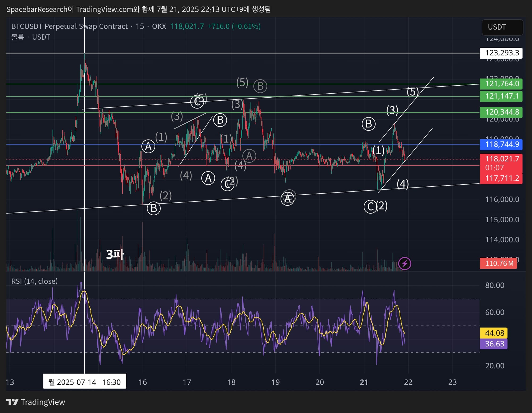Select the blue 118,744.9 price label
Viewport: 532px width, 413px height.
pyautogui.click(x=501, y=144)
